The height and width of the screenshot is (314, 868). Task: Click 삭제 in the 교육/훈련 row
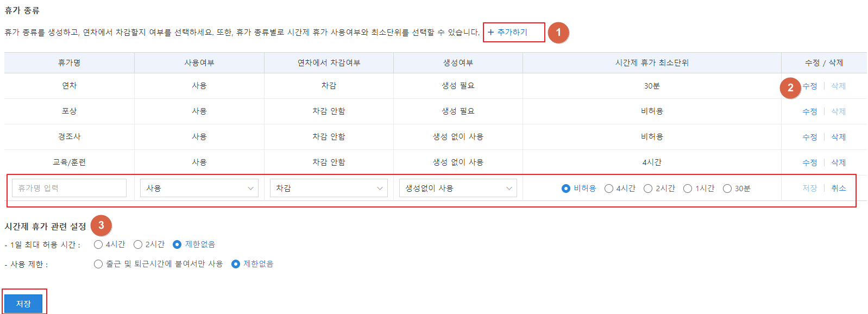[838, 162]
